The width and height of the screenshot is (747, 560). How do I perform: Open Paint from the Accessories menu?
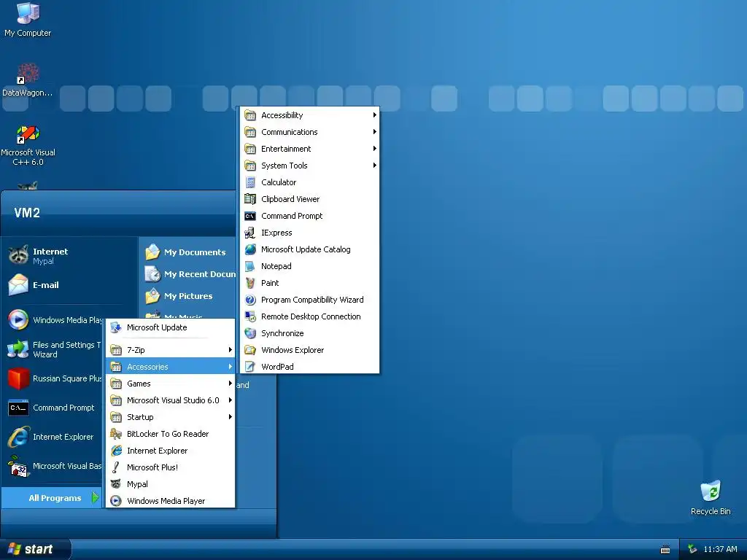point(309,283)
